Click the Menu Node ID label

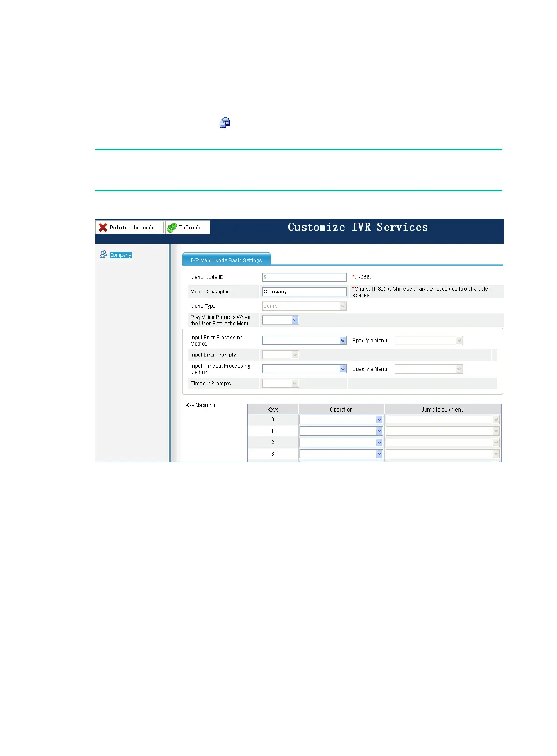click(207, 277)
